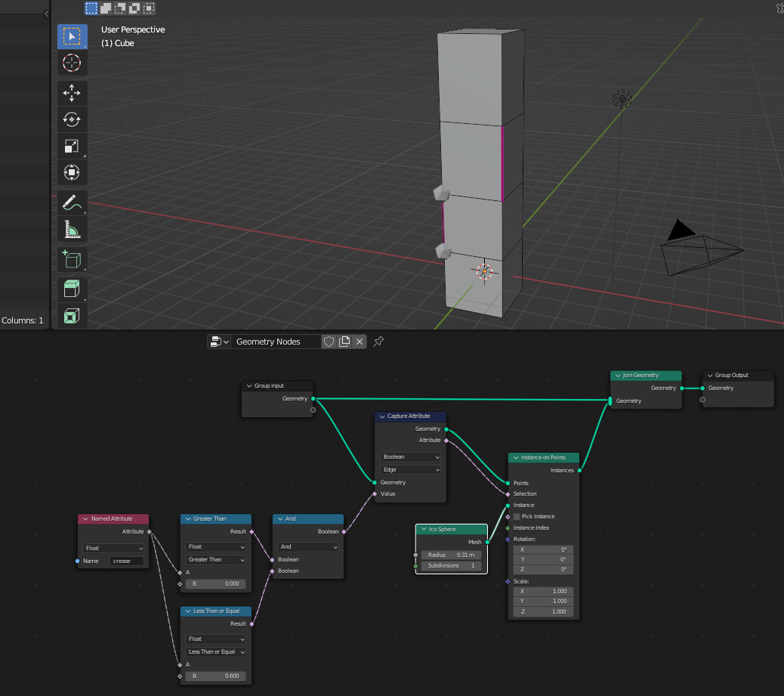
Task: Choose the Move tool
Action: (72, 93)
